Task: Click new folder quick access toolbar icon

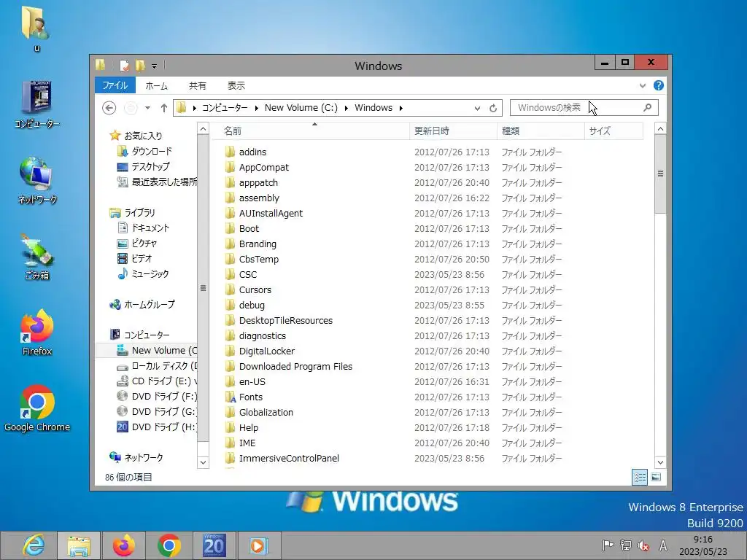Action: [140, 65]
